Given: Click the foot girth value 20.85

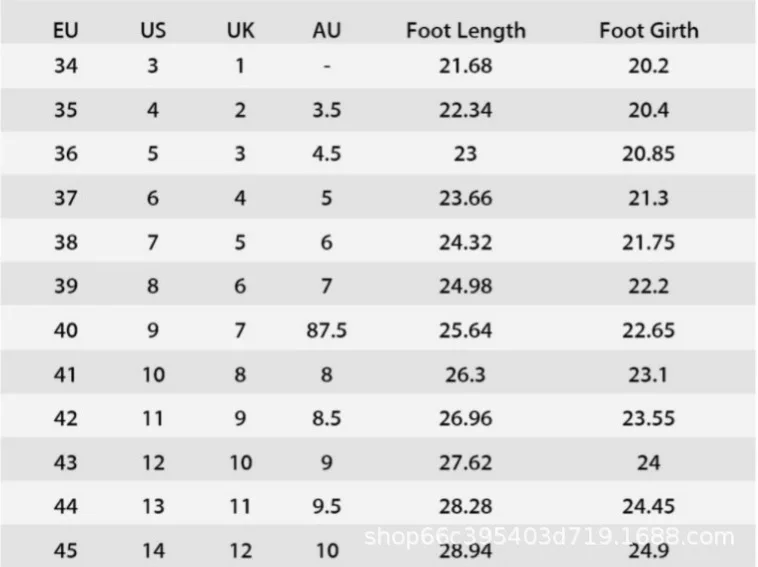Looking at the screenshot, I should tap(649, 154).
